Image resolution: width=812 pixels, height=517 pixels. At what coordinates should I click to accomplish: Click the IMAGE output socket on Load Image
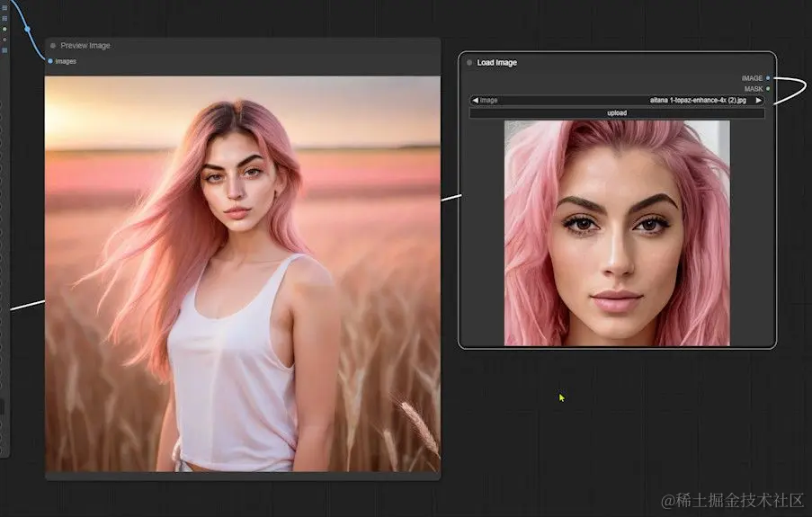(768, 78)
